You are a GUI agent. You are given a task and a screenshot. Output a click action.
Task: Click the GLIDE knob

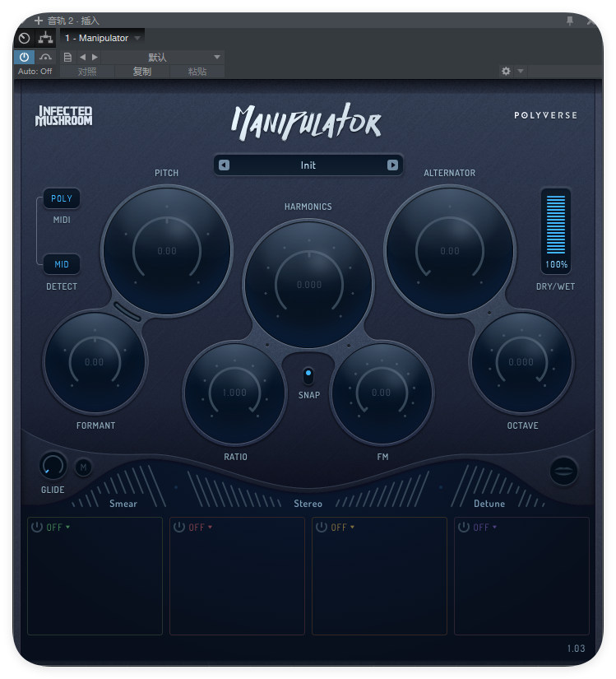53,466
